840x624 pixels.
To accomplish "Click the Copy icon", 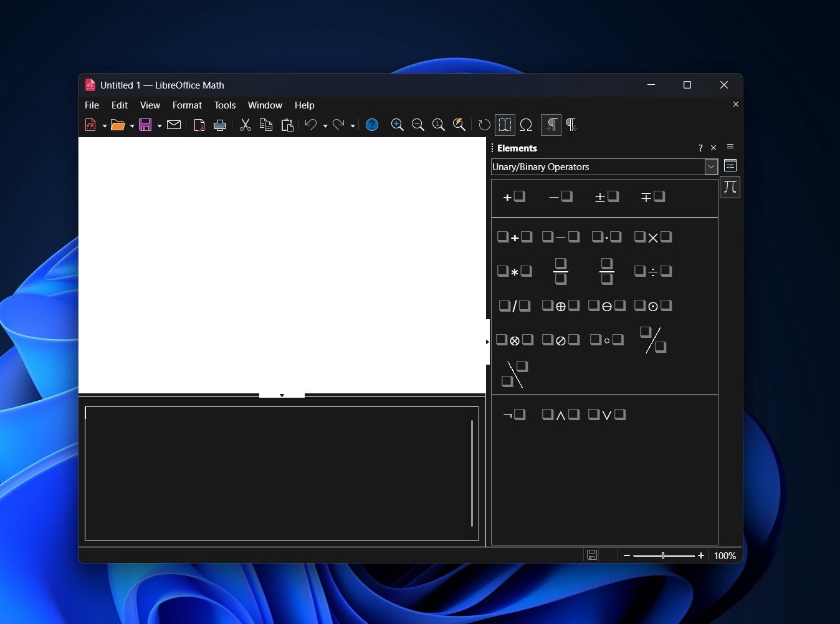I will point(266,125).
